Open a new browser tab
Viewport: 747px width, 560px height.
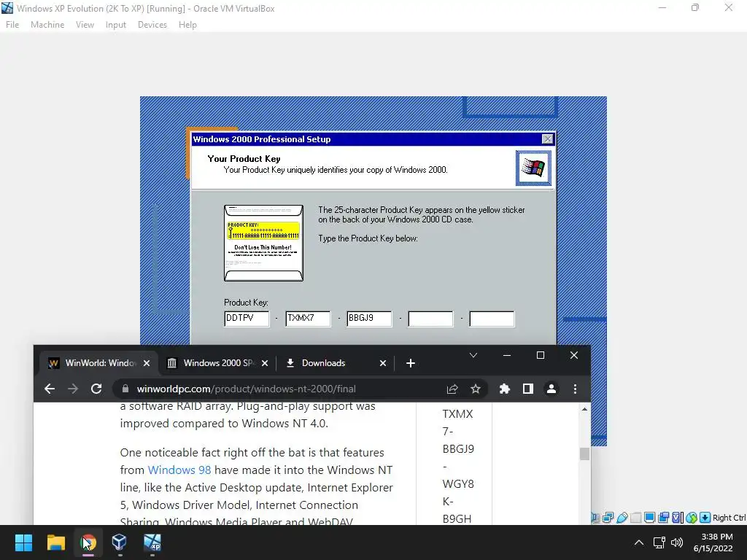tap(411, 363)
